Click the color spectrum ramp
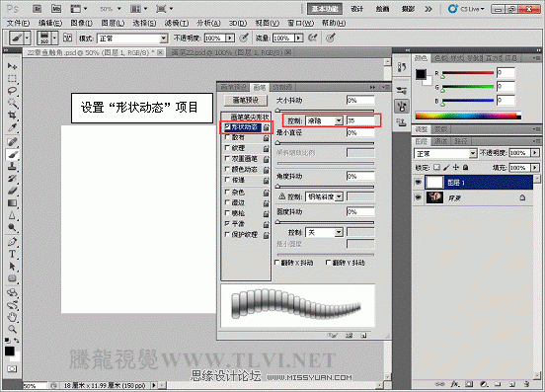 468,116
